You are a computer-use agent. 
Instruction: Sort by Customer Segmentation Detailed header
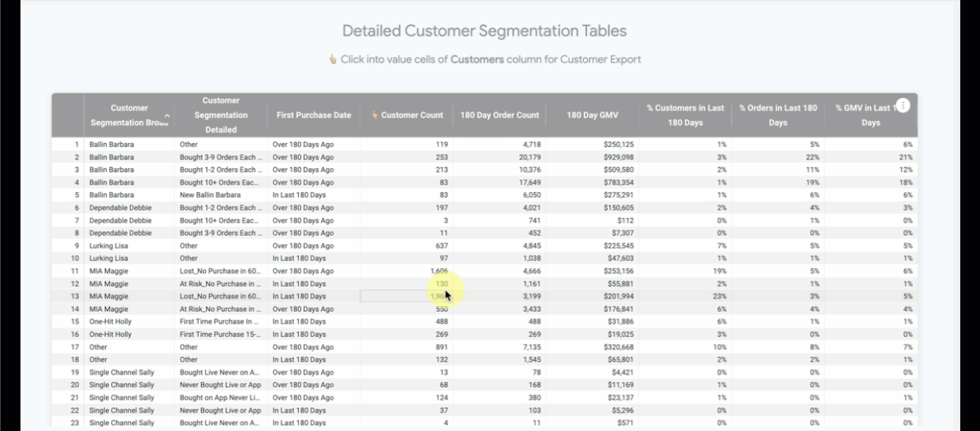coord(221,115)
